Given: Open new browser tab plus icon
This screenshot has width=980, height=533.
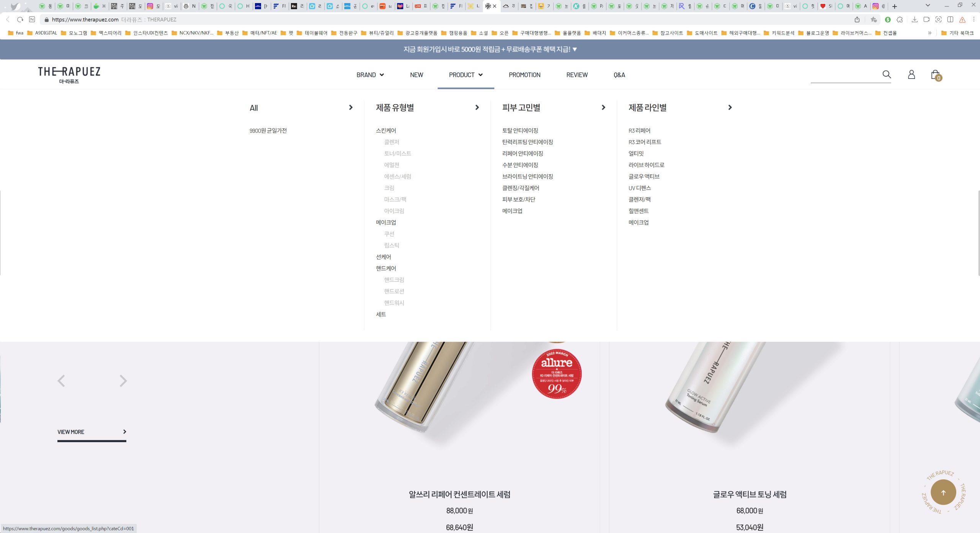Looking at the screenshot, I should tap(895, 6).
